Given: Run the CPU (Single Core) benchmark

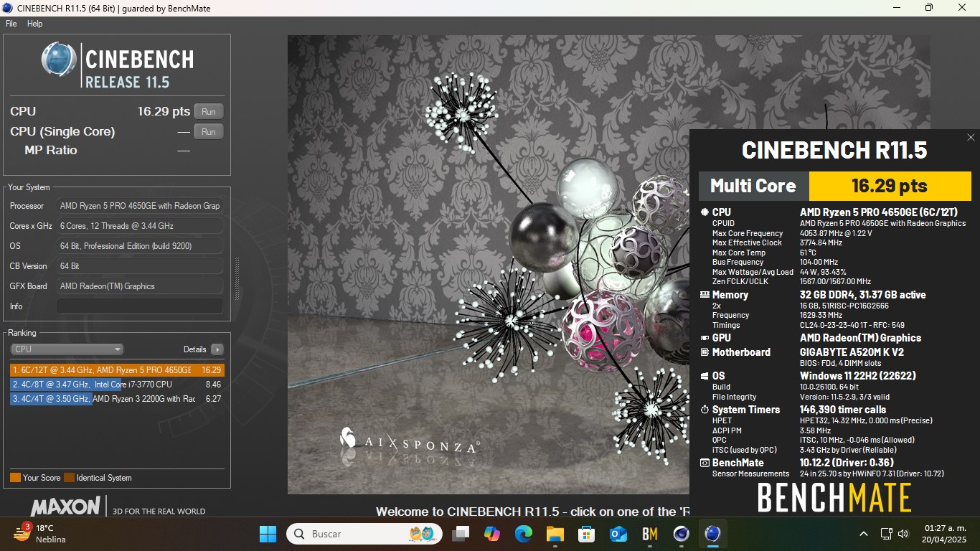Looking at the screenshot, I should click(209, 131).
